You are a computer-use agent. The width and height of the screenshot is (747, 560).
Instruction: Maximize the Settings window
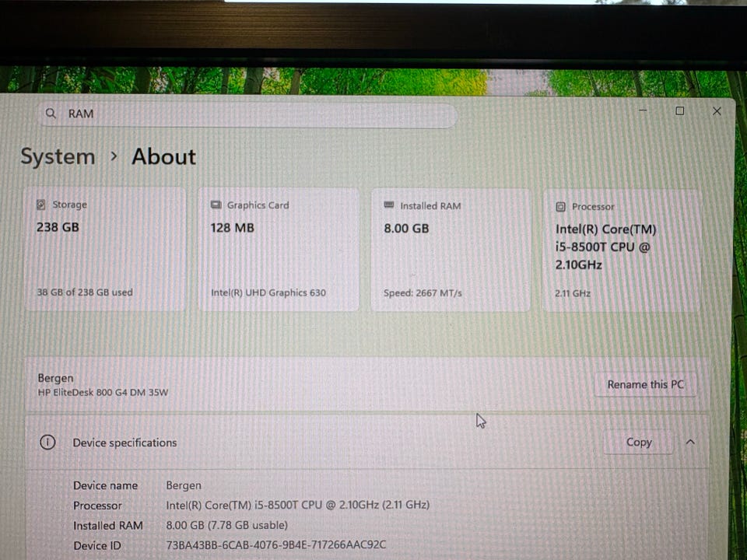tap(680, 111)
